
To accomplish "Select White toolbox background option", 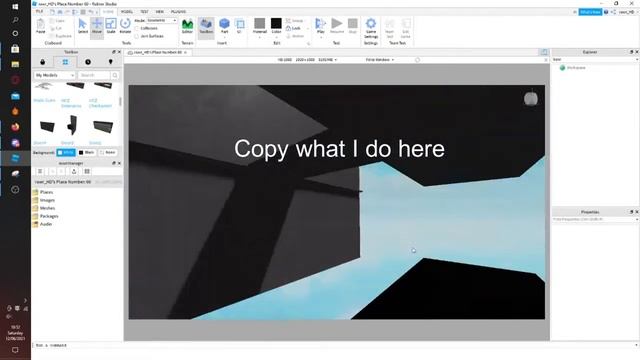I will click(x=66, y=153).
